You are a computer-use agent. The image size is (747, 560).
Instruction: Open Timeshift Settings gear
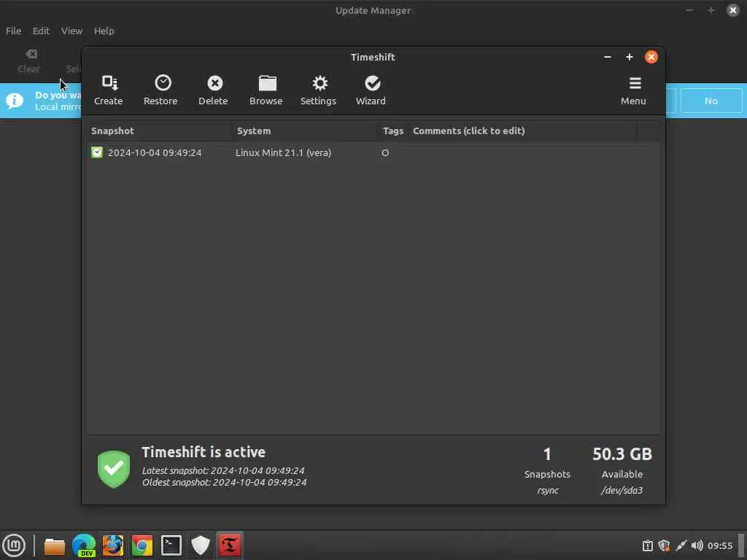(318, 90)
